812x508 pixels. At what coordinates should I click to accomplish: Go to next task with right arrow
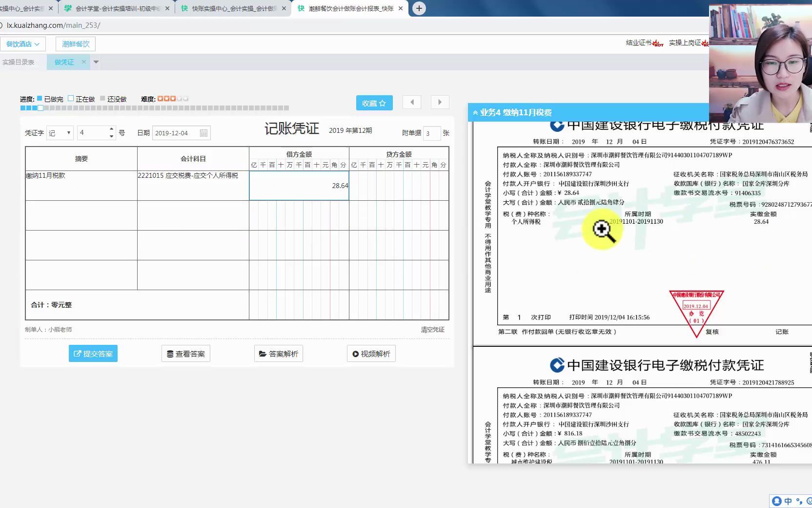[440, 102]
